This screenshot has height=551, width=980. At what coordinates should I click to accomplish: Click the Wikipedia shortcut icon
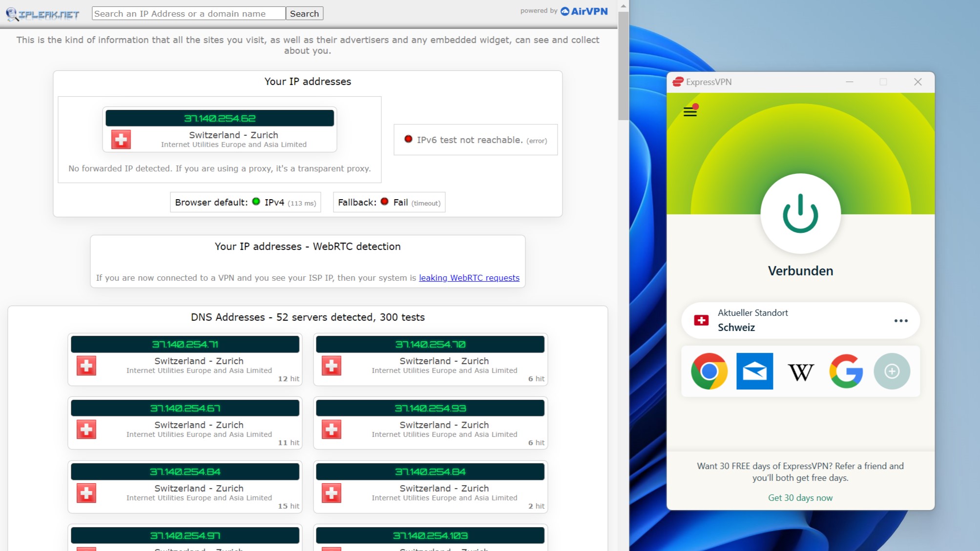point(800,371)
